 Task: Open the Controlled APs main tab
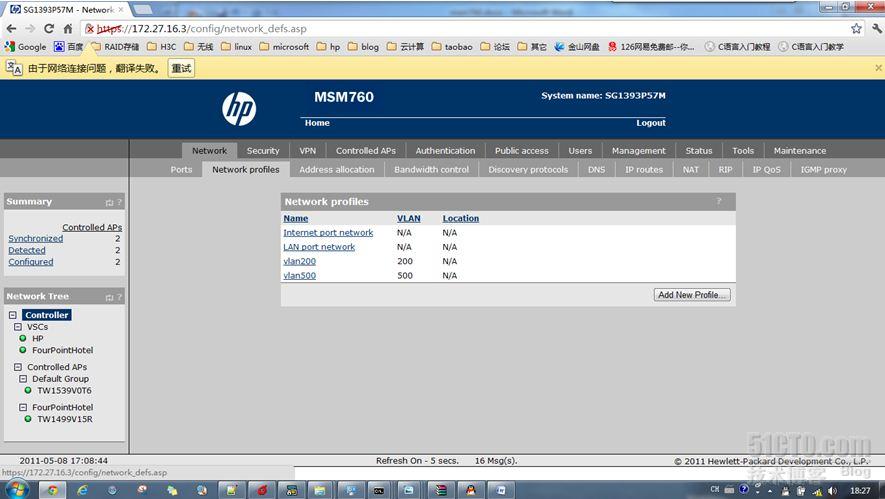point(366,151)
